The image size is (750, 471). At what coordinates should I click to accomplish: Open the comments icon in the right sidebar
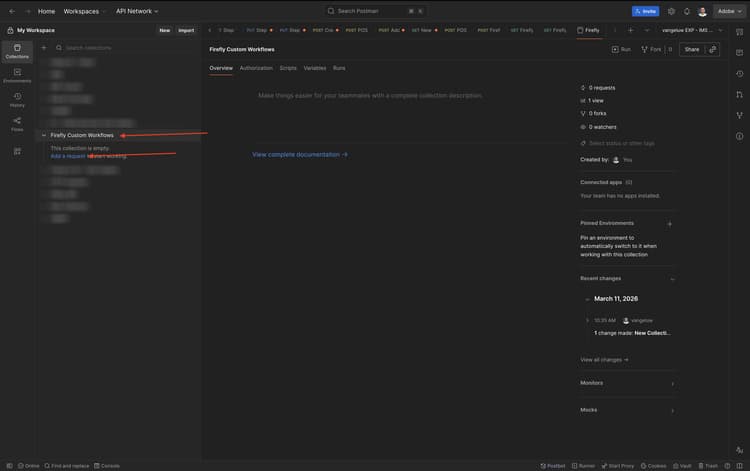(739, 53)
